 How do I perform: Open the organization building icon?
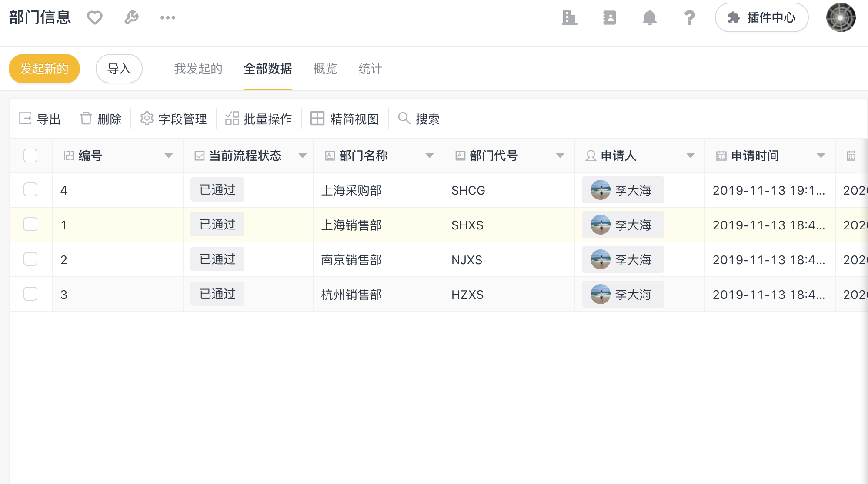coord(569,18)
